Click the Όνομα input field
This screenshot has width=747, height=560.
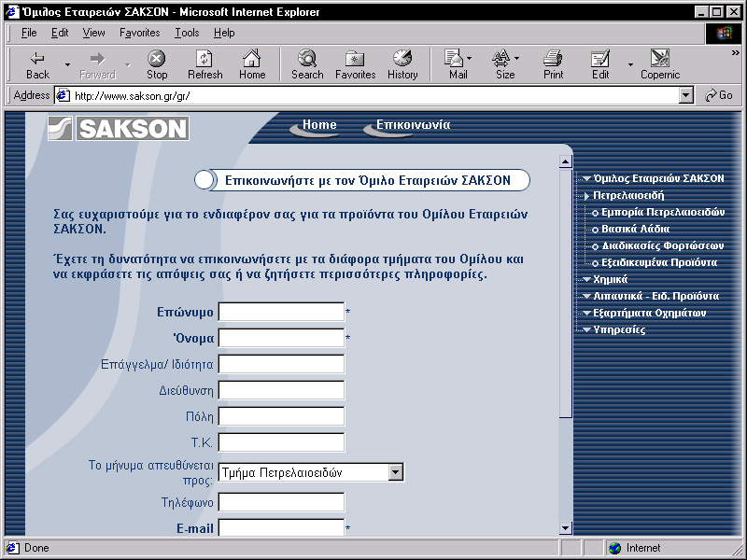coord(281,338)
